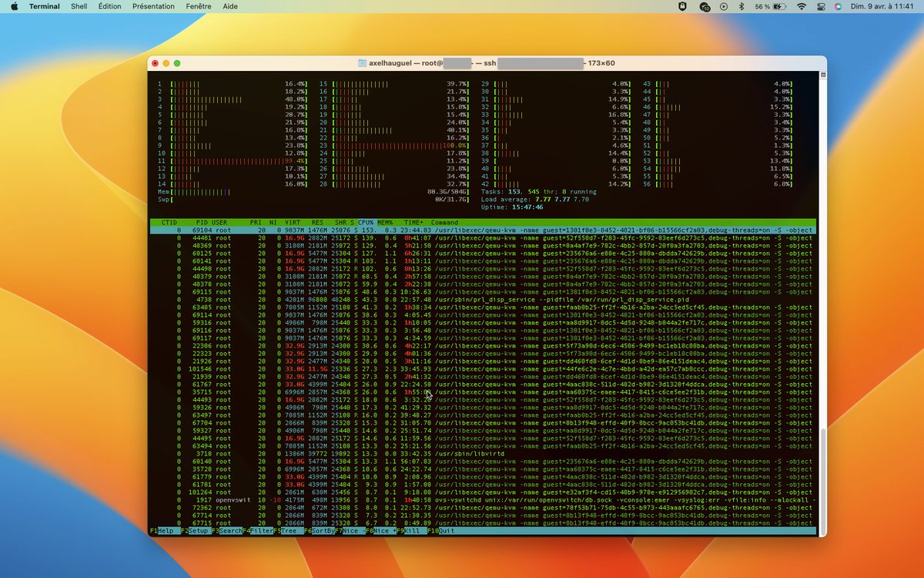Click the Terminal window title bar text
Screen dimensions: 924x578
492,63
